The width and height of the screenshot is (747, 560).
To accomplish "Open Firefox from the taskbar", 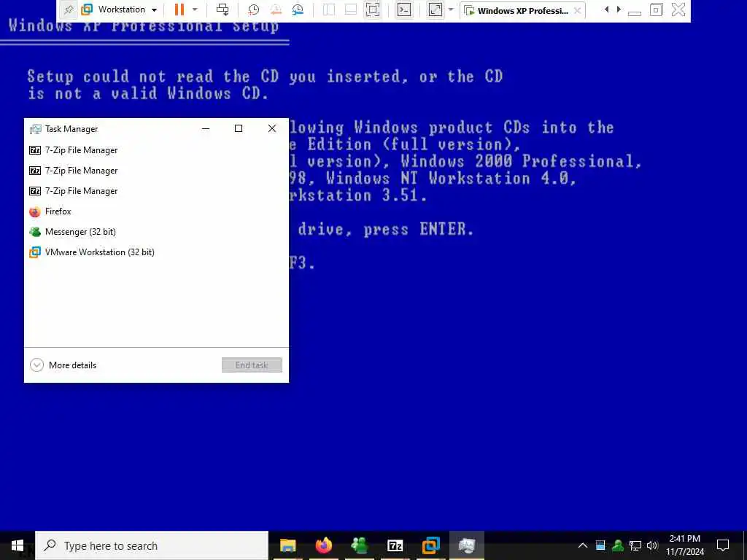I will (324, 545).
